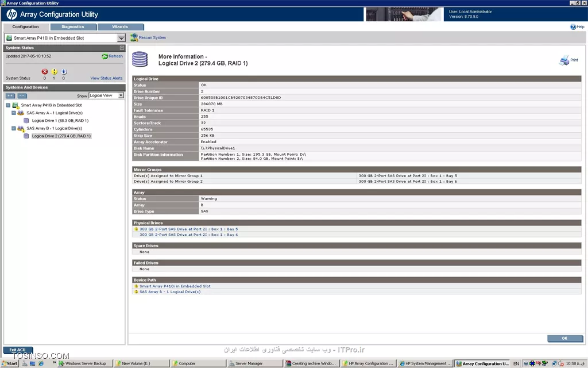Select Logical Drive 2 (279.4 GB, RAID 1) in tree
The width and height of the screenshot is (588, 368).
coord(61,136)
